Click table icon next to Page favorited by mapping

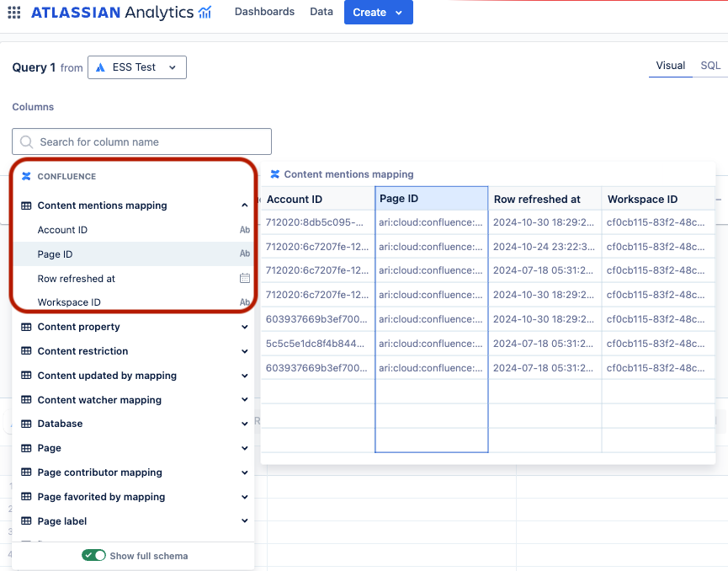[x=26, y=497]
